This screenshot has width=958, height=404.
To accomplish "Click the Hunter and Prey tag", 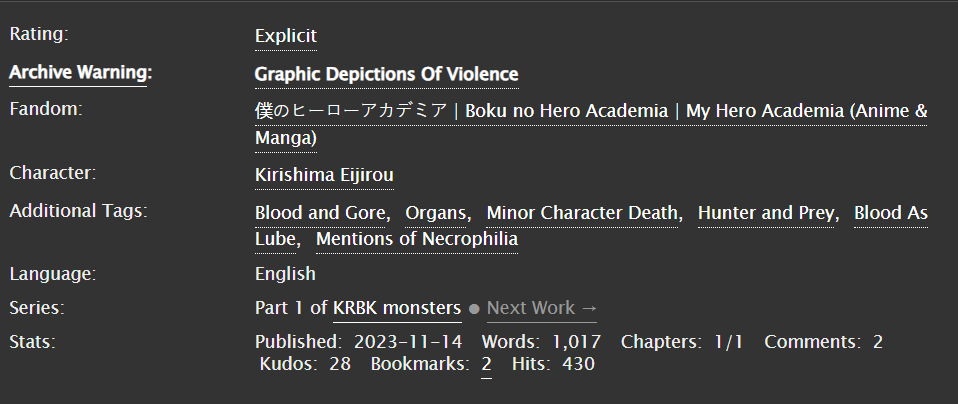I will pos(766,213).
